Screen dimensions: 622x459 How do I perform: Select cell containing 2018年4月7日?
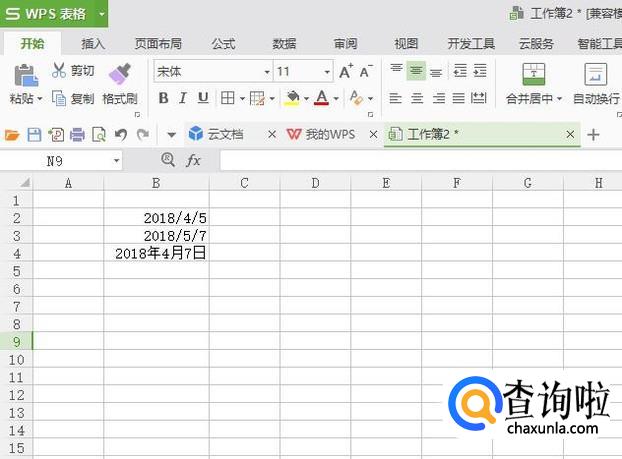156,253
